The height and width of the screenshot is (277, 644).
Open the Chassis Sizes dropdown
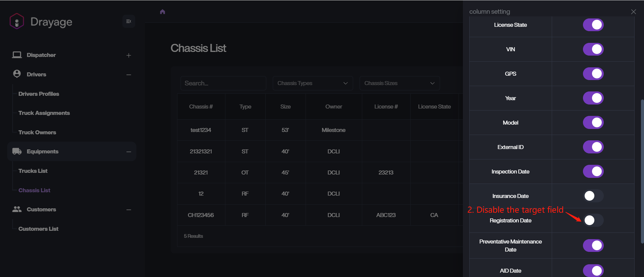click(399, 83)
